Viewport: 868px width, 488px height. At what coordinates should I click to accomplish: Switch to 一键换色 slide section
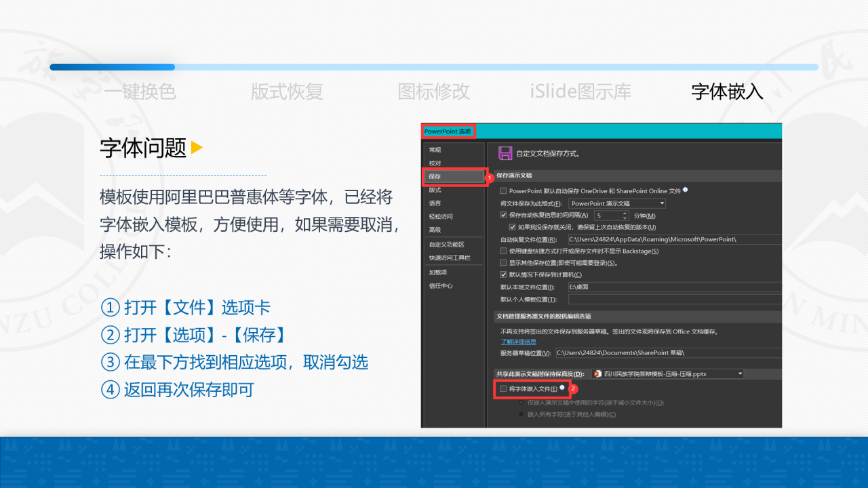pos(140,91)
